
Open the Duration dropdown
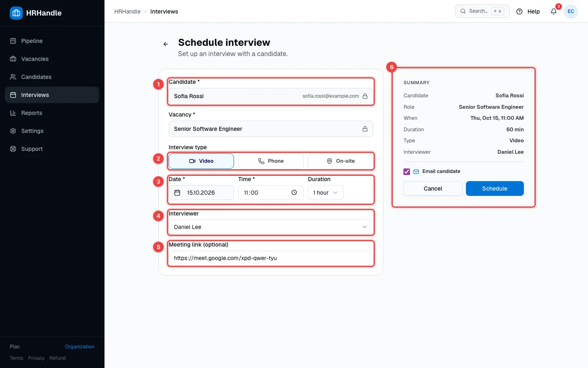click(x=326, y=193)
